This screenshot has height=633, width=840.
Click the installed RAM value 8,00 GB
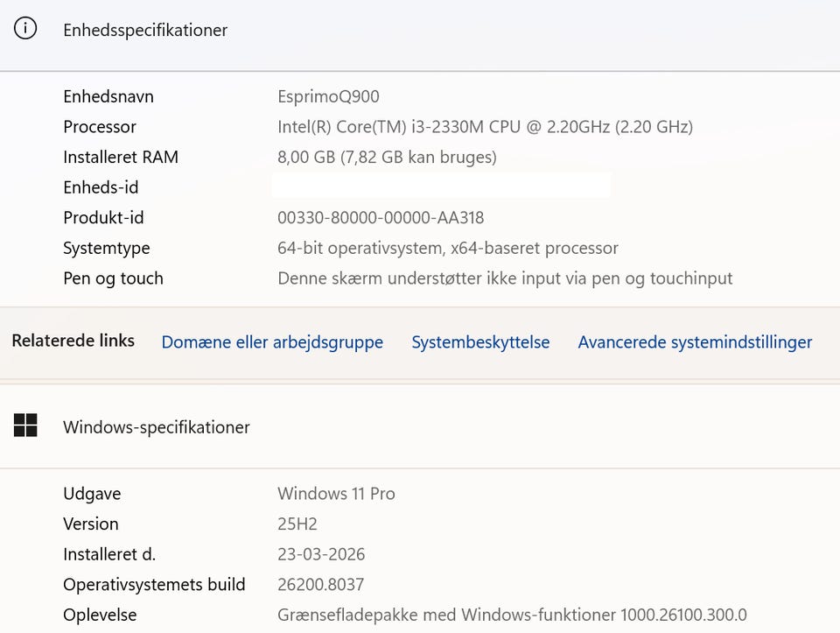coord(387,158)
